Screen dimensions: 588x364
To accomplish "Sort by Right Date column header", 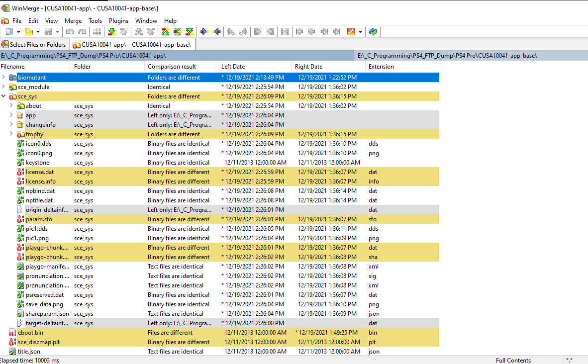I will 328,67.
